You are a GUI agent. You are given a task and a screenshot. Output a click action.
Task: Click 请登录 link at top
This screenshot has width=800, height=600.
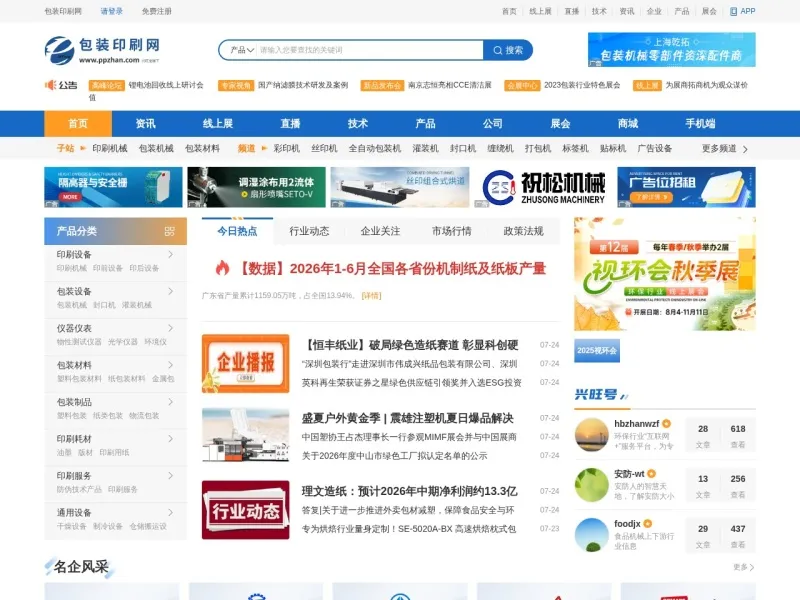click(x=111, y=11)
